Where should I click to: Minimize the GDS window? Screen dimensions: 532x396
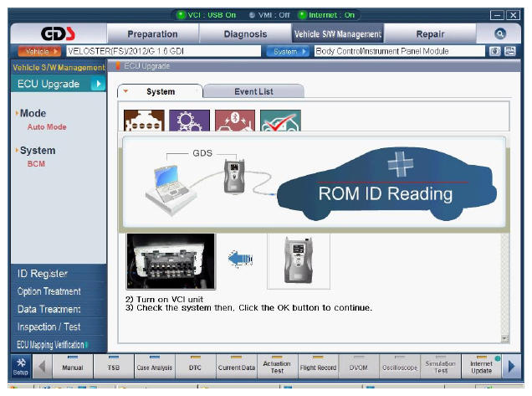point(497,15)
